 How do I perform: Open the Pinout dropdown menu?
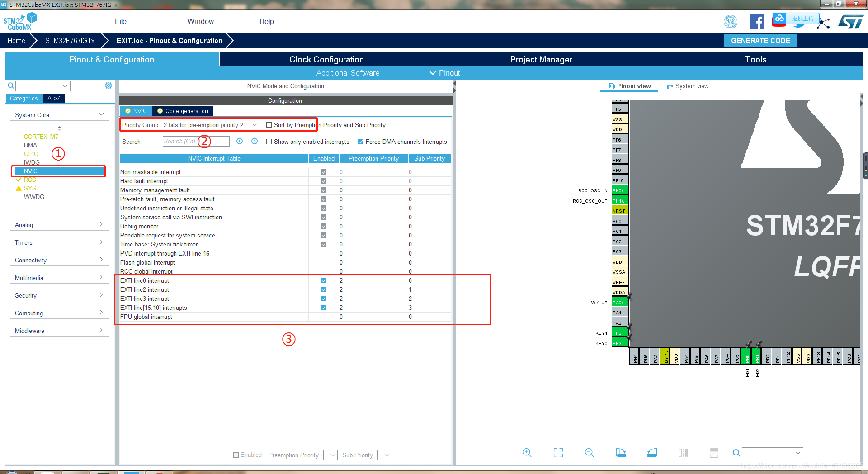tap(445, 73)
